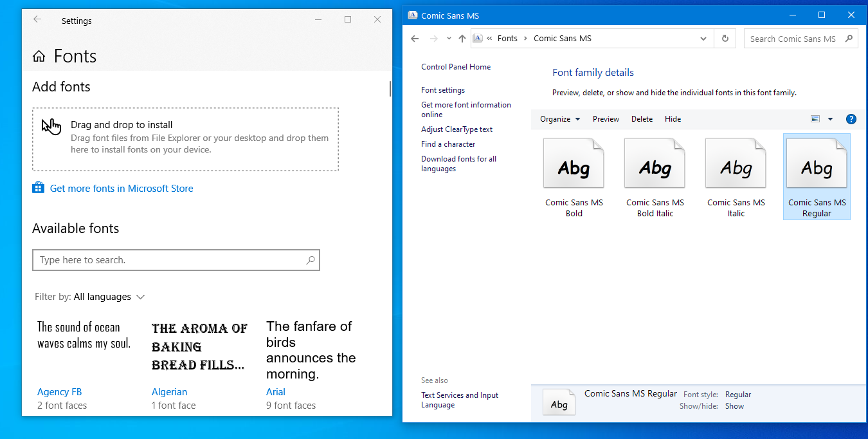Select the Comic Sans MS Bold Italic font
Image resolution: width=868 pixels, height=439 pixels.
[655, 177]
